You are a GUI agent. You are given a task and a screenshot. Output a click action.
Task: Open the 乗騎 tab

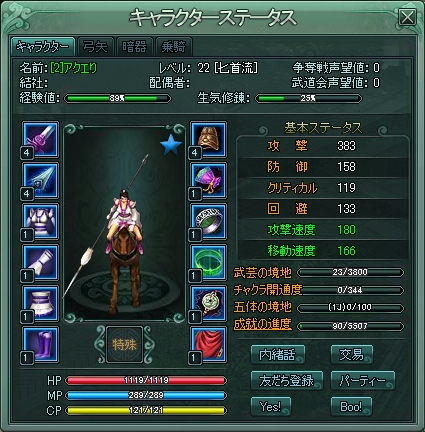pyautogui.click(x=173, y=47)
